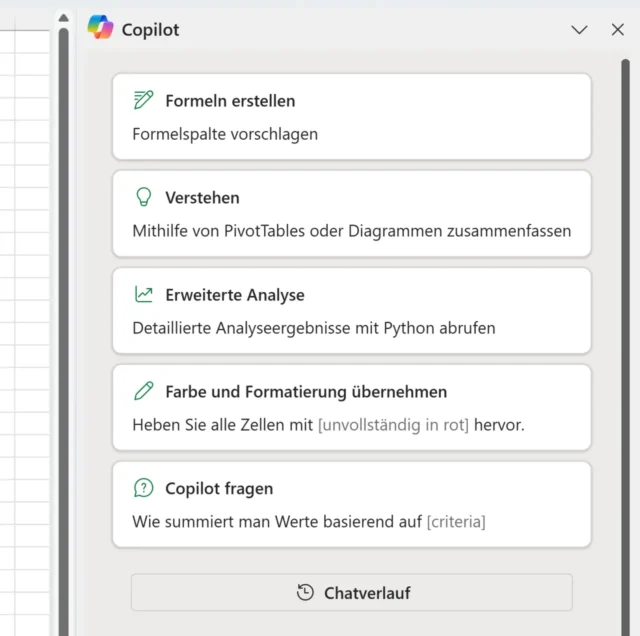Choose the Verstehen suggestion card title
This screenshot has height=636, width=640.
click(x=202, y=198)
